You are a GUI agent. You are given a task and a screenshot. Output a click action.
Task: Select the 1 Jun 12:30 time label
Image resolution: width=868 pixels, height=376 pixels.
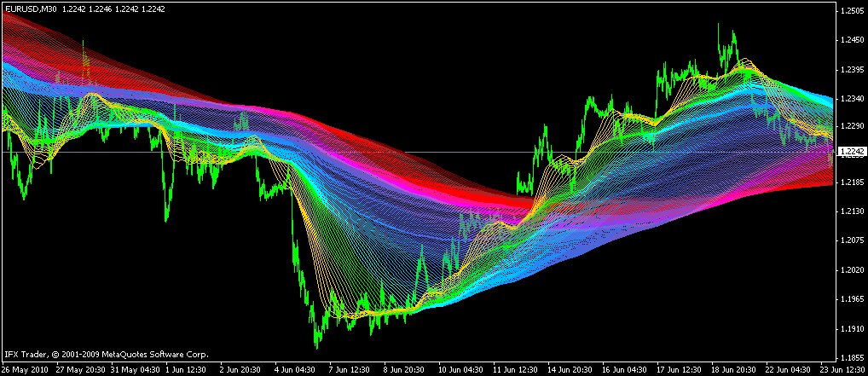click(x=187, y=369)
